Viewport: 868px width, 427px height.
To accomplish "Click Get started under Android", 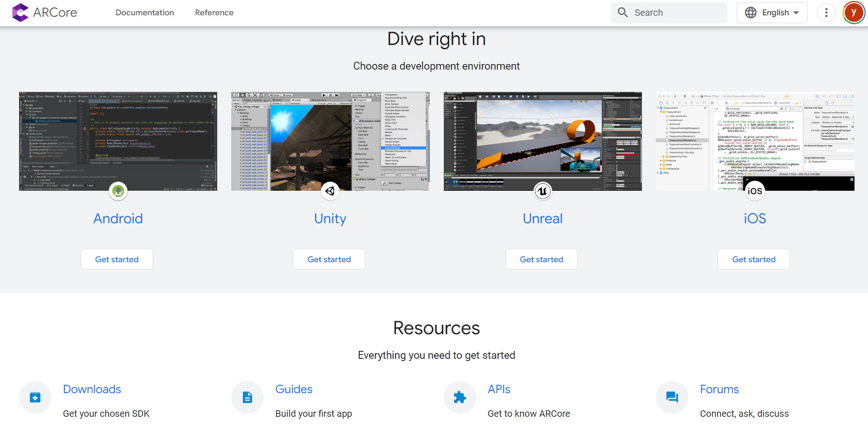I will point(117,259).
